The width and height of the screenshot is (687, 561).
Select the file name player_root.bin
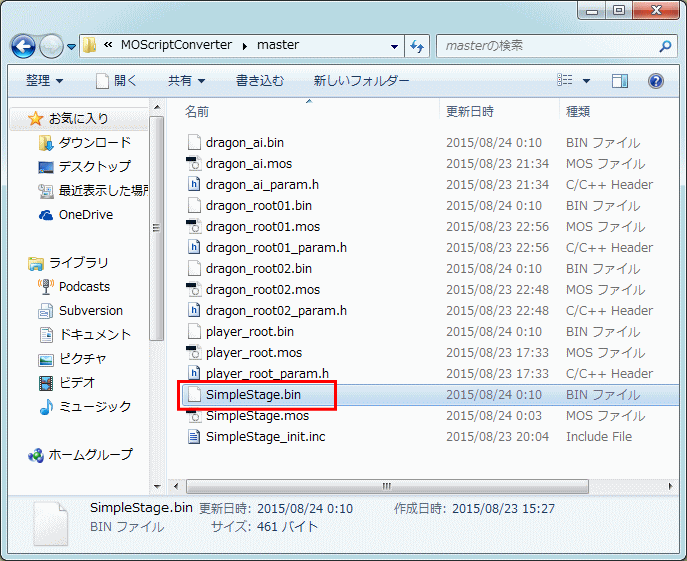250,332
